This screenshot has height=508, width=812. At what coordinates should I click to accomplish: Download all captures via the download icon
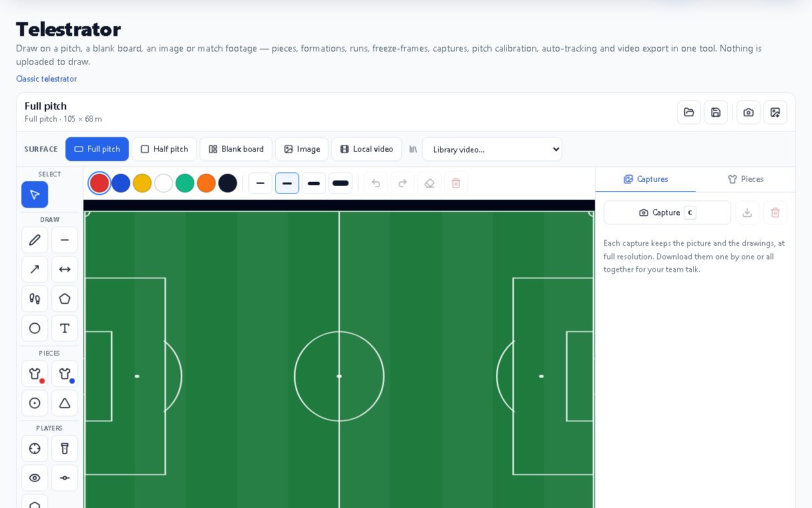pos(747,213)
